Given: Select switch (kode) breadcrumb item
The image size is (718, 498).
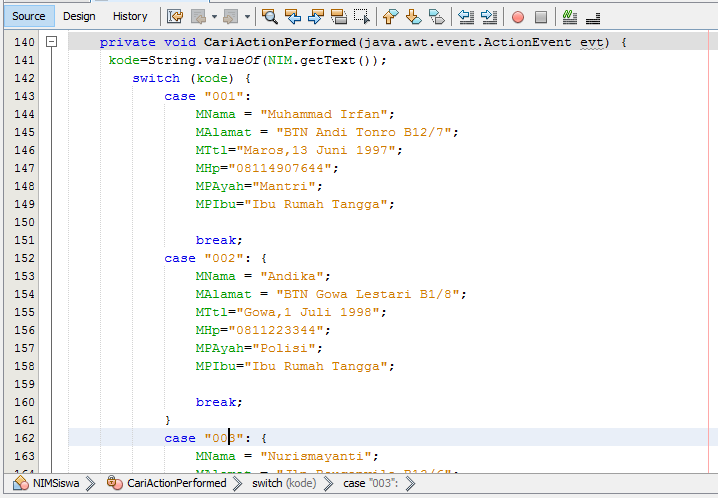Looking at the screenshot, I should pyautogui.click(x=284, y=483).
